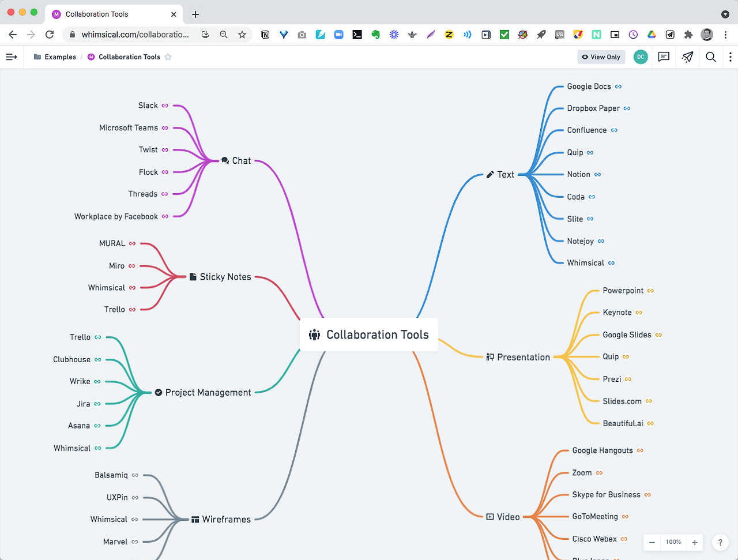Select the central Collaboration Tools node
The image size is (738, 560).
(369, 335)
